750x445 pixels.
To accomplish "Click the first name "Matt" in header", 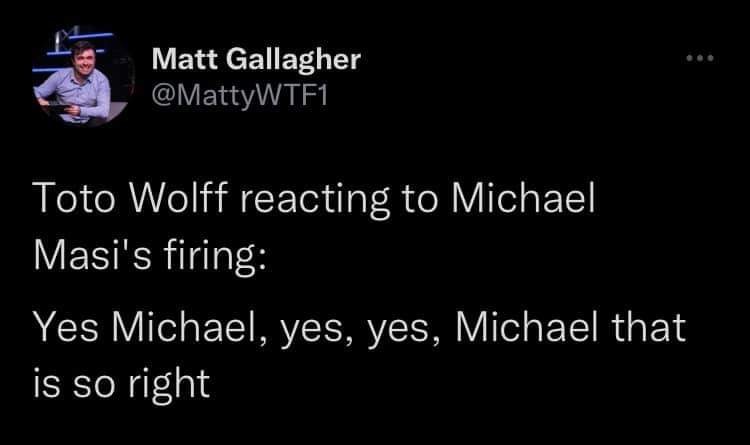I will (x=182, y=59).
